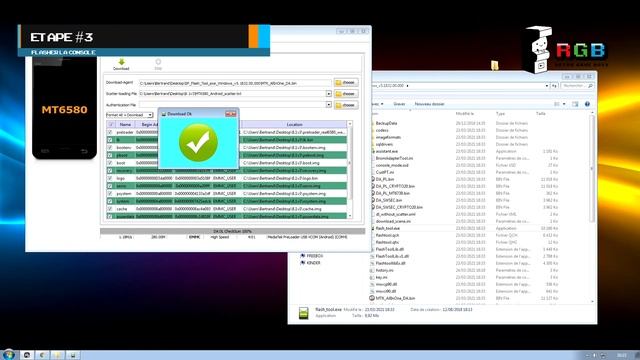The width and height of the screenshot is (640, 360).
Task: Select DA_SWSEC_CRYPTO20.bin file
Action: click(399, 207)
